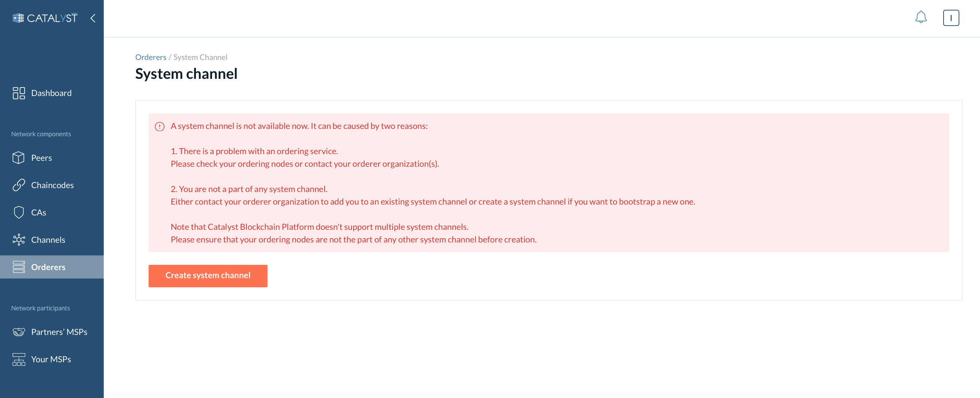
Task: Click the Orderers breadcrumb link
Action: [151, 56]
